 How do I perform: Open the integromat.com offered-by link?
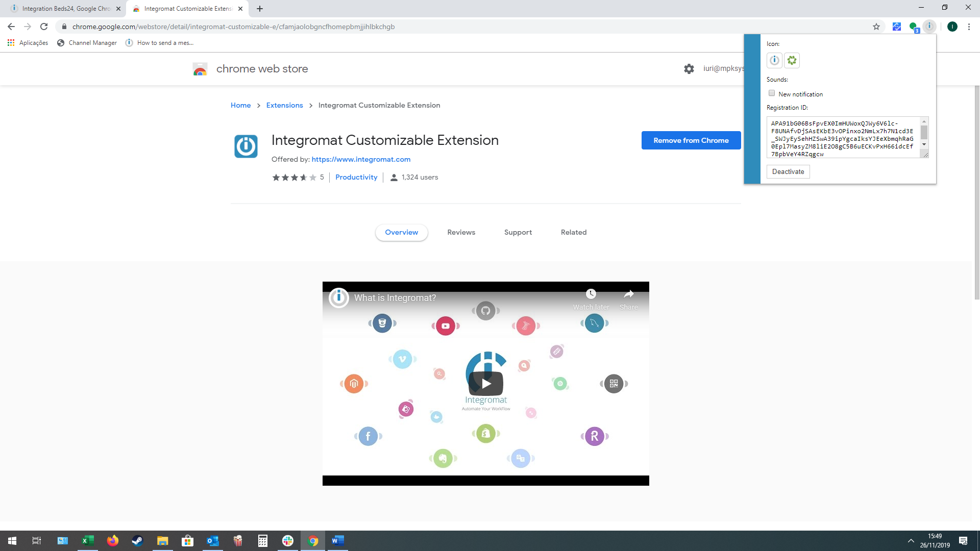point(361,159)
